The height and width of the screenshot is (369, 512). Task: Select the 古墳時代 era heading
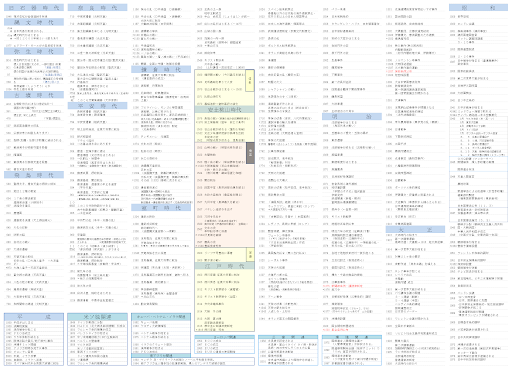pos(34,95)
